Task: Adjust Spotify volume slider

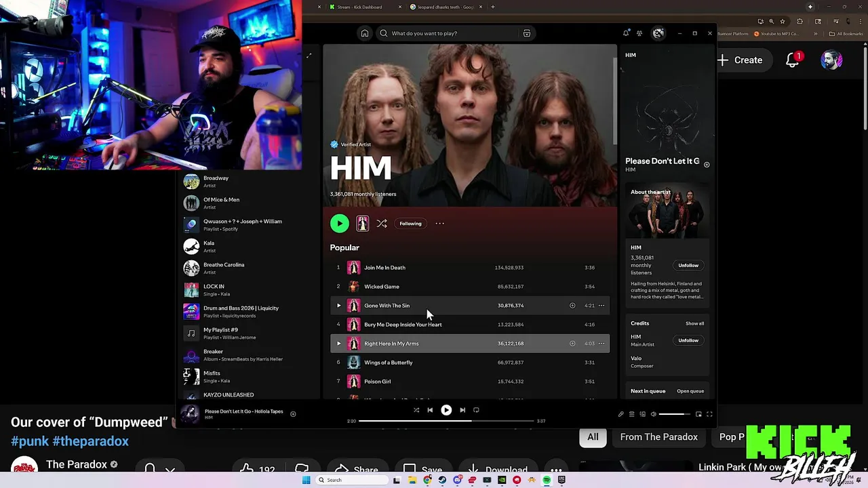Action: pyautogui.click(x=674, y=414)
